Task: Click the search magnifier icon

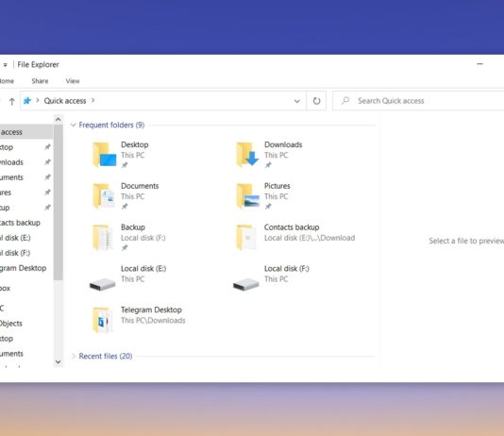Action: tap(345, 101)
